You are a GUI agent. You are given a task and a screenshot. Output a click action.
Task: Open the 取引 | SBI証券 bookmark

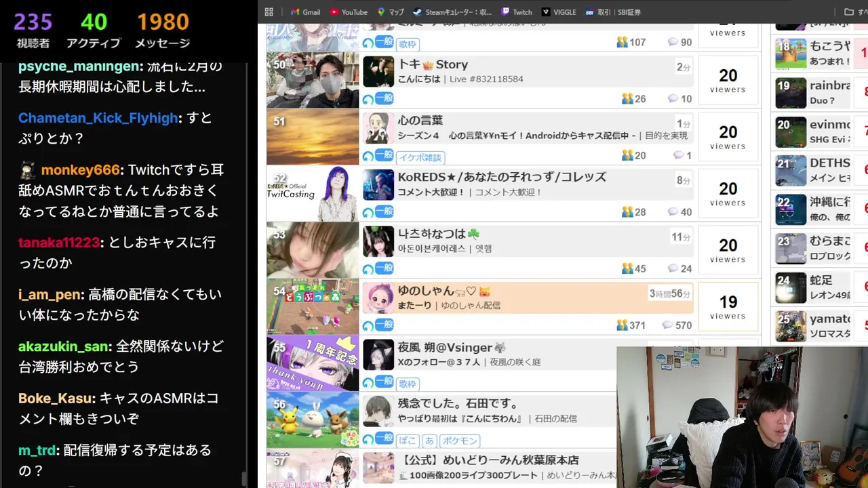(613, 12)
